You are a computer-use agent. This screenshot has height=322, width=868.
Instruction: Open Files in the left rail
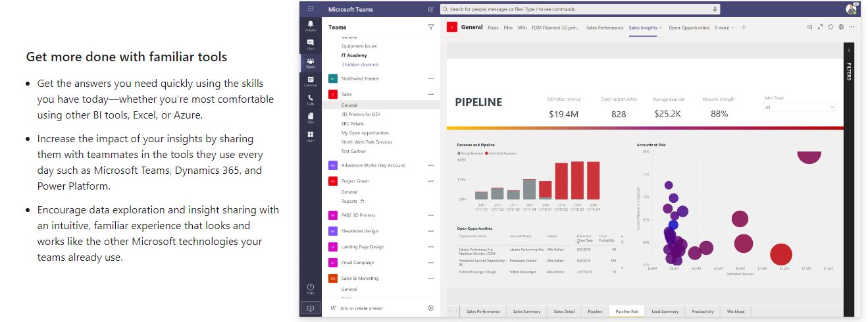tap(311, 118)
